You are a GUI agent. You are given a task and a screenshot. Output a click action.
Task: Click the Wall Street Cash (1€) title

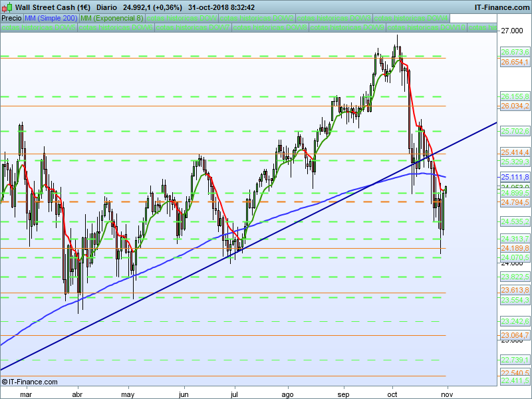[x=53, y=7]
